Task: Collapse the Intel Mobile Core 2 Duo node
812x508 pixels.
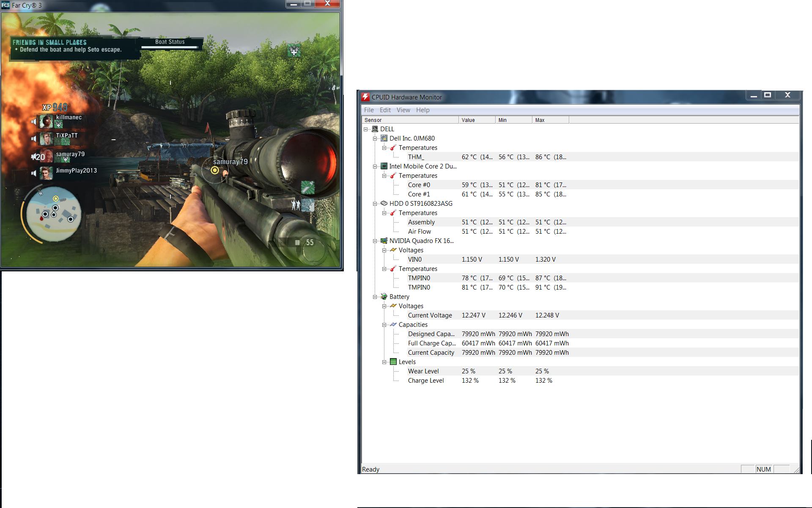Action: (x=375, y=166)
